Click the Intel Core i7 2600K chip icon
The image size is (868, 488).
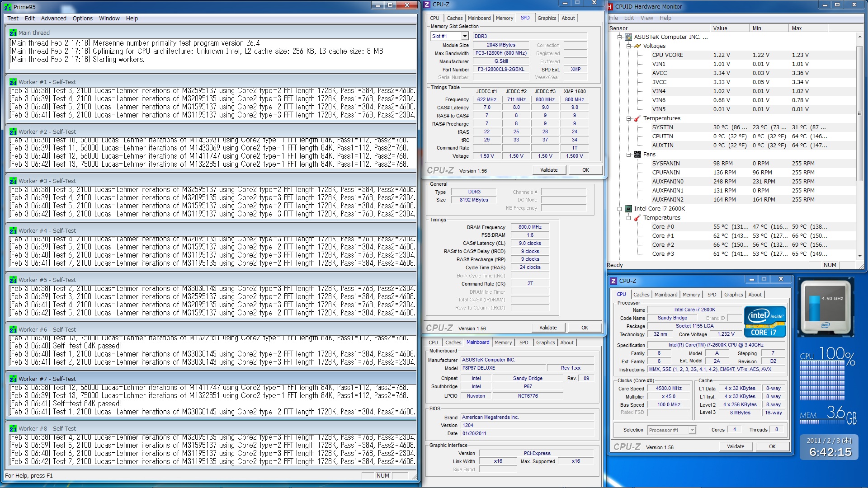628,209
